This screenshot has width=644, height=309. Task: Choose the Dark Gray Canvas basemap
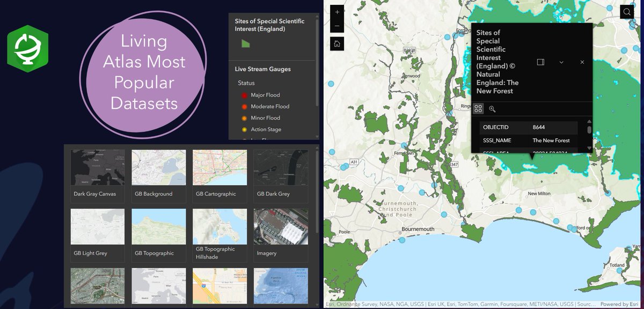98,176
